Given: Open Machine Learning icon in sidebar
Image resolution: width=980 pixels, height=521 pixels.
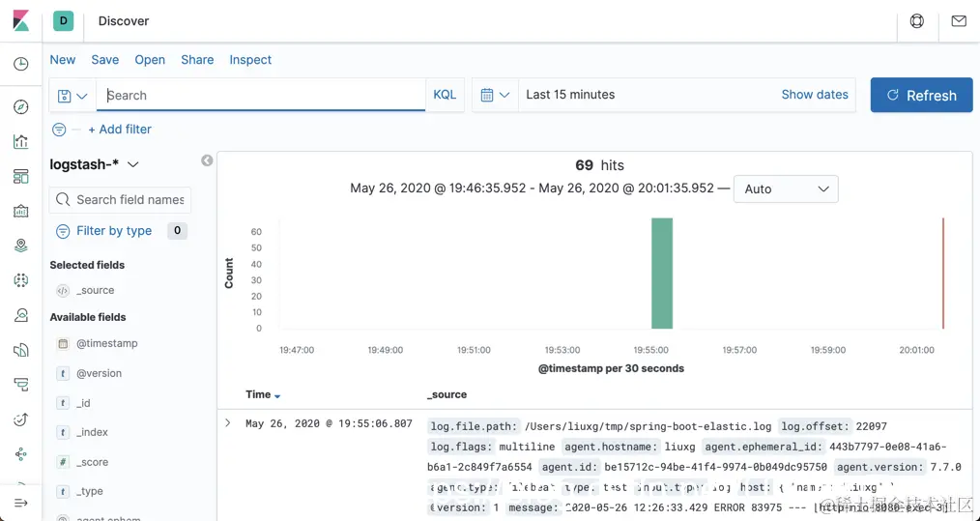Looking at the screenshot, I should click(x=20, y=280).
